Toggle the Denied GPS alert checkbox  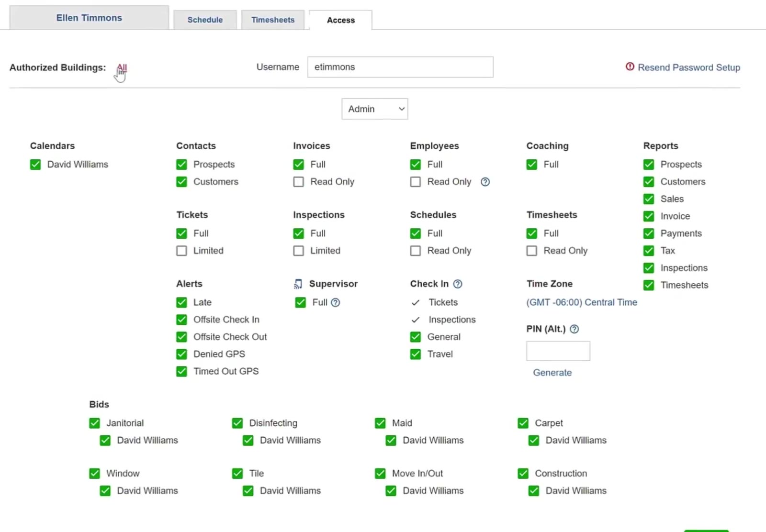pyautogui.click(x=181, y=354)
